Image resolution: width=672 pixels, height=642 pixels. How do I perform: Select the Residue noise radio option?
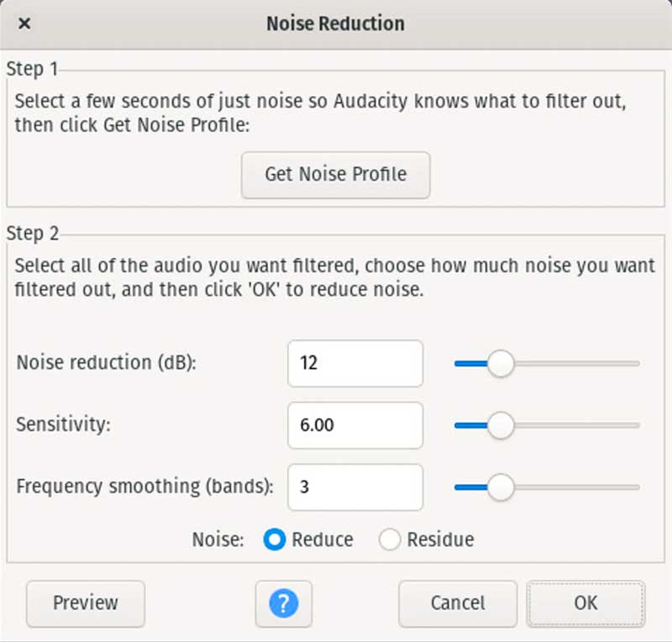click(x=390, y=539)
